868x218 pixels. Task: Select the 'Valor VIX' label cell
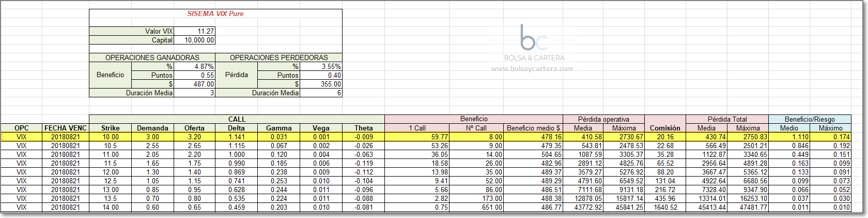132,31
